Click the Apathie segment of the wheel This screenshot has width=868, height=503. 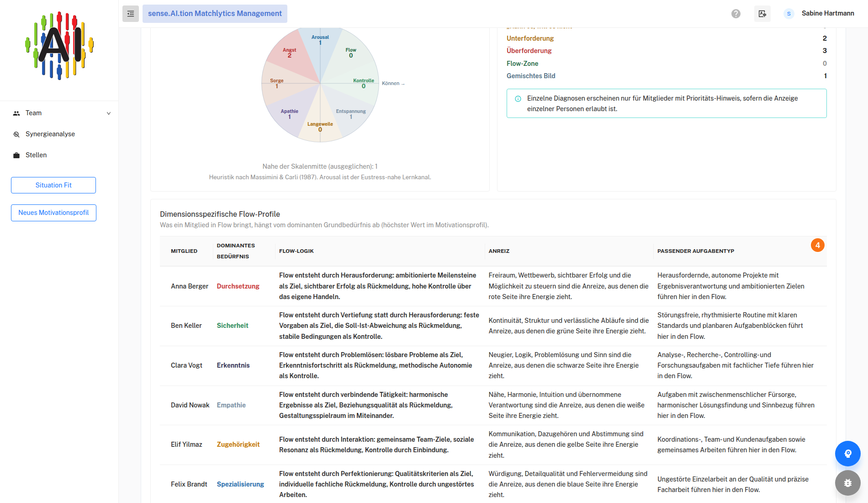pos(290,114)
